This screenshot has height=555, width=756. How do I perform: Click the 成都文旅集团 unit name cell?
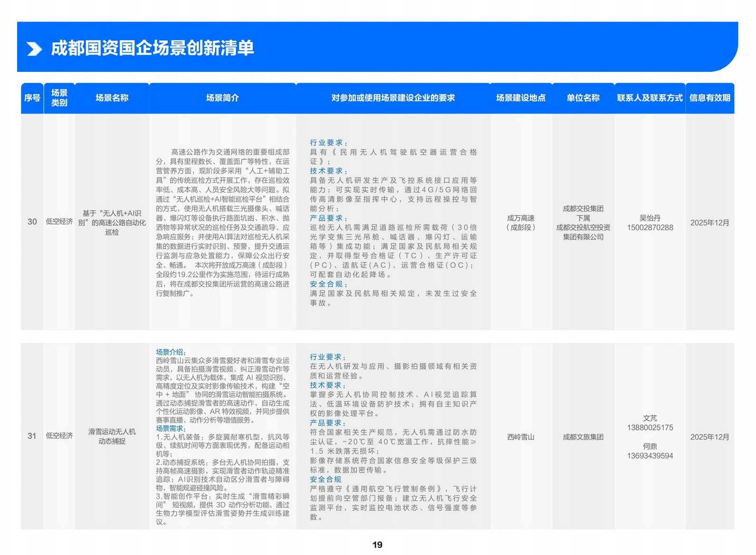[583, 437]
